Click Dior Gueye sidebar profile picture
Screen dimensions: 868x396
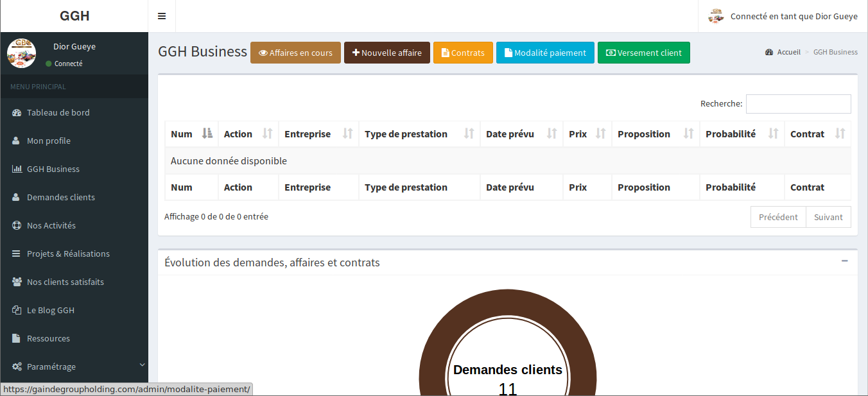21,53
